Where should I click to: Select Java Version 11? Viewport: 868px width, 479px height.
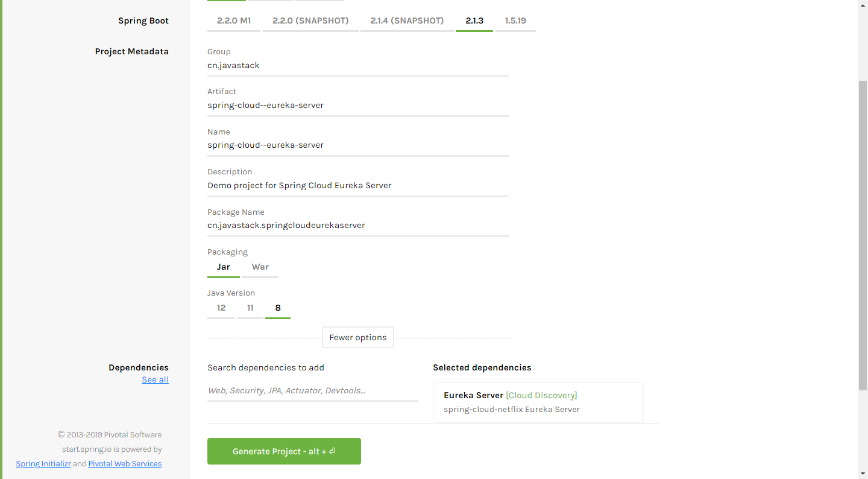click(x=250, y=308)
